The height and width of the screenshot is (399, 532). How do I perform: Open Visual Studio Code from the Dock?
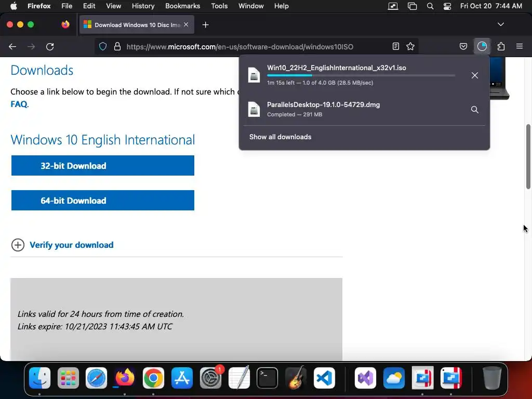[x=324, y=378]
